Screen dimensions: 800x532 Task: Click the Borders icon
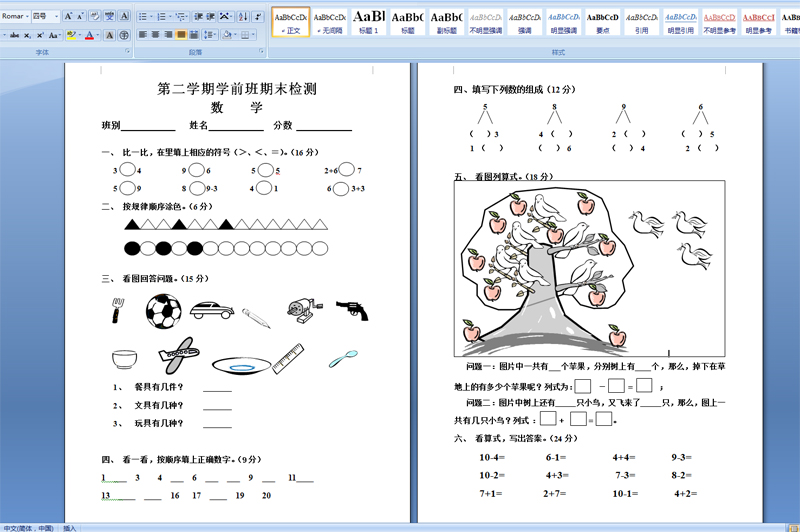[x=245, y=35]
